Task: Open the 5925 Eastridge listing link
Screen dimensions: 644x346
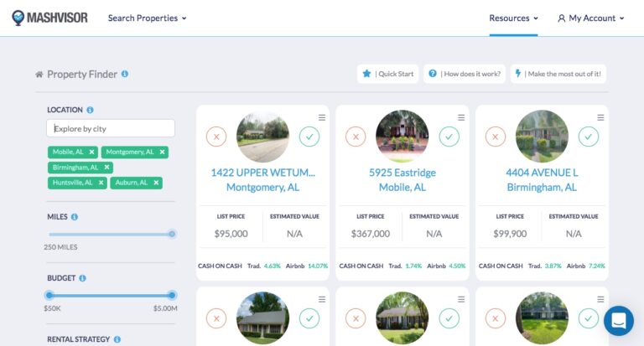Action: pyautogui.click(x=402, y=173)
